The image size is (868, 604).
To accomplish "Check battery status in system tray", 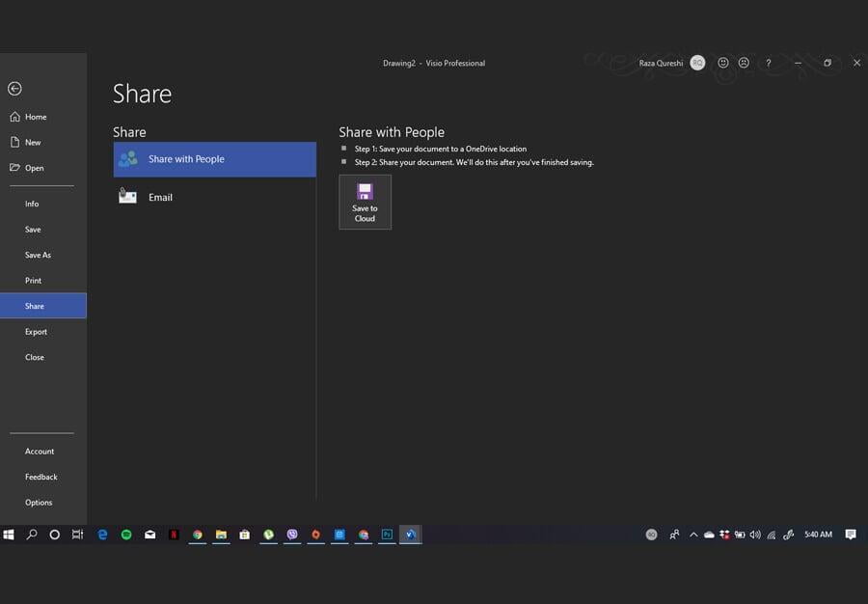I will coord(740,535).
